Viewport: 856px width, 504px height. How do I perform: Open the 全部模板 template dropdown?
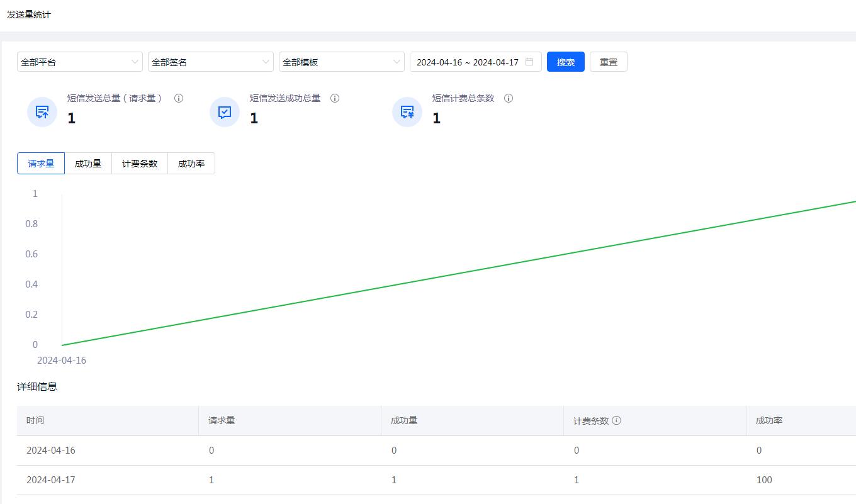point(342,62)
